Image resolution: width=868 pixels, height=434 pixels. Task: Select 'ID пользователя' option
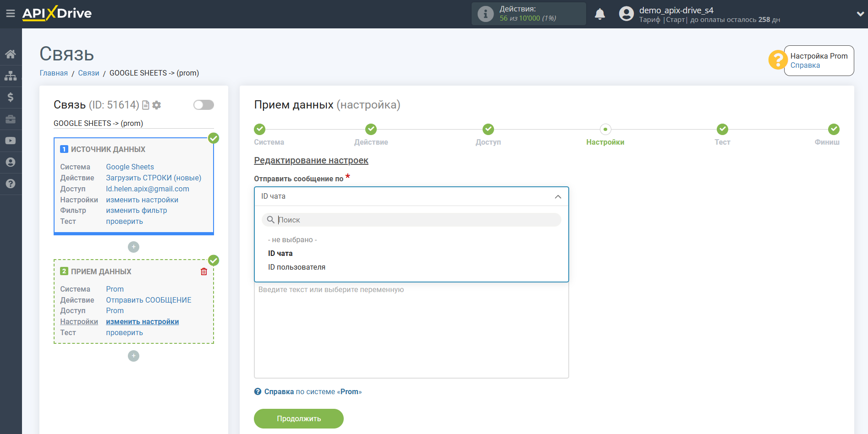coord(297,267)
